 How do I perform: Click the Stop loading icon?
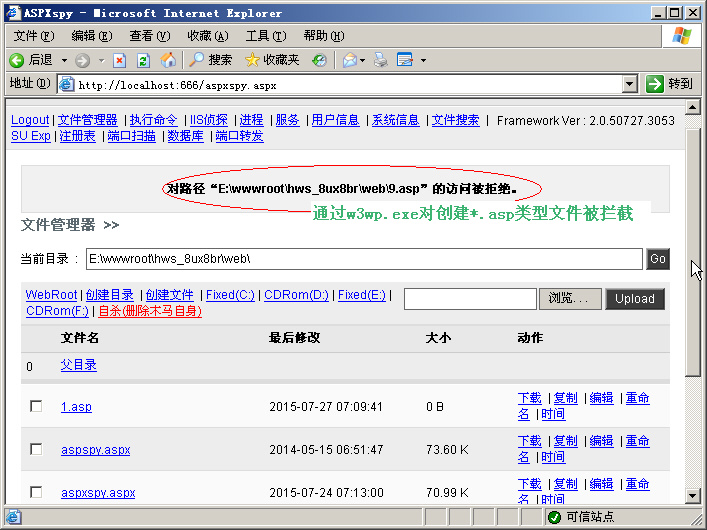click(x=119, y=60)
